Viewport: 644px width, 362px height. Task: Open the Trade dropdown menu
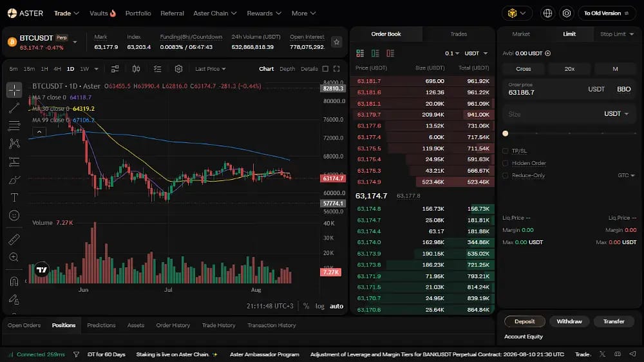[66, 13]
